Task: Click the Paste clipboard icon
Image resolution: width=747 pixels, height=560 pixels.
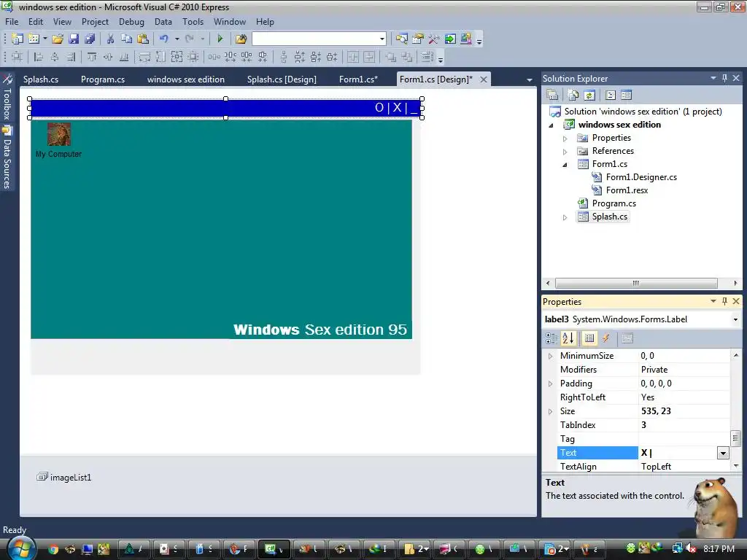Action: pos(142,39)
